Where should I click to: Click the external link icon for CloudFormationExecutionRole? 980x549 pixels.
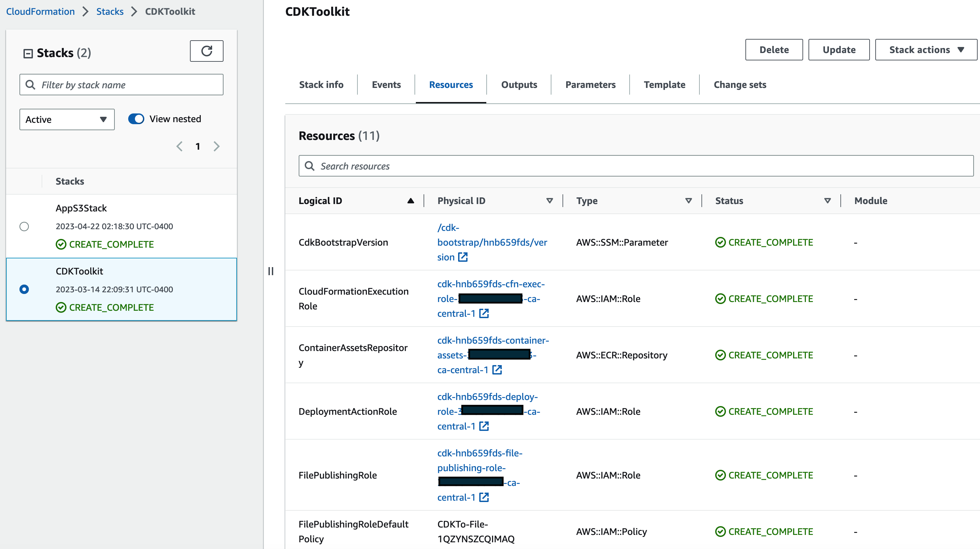point(485,313)
